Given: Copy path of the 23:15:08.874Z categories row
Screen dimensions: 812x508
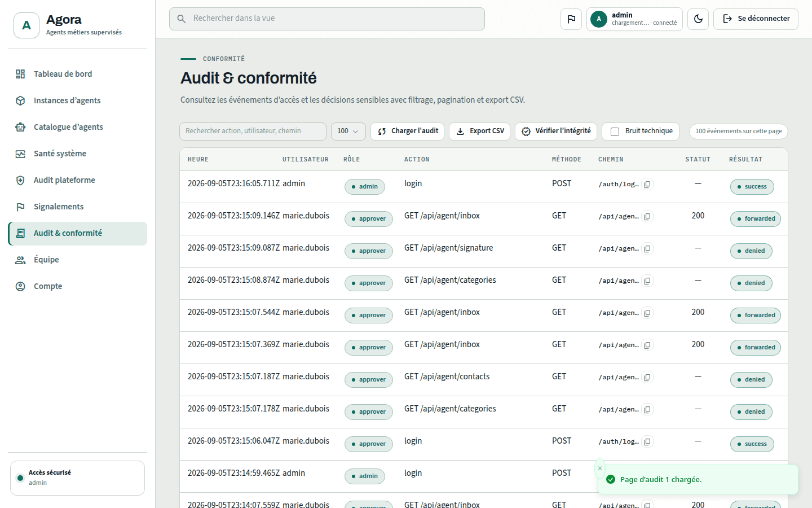Looking at the screenshot, I should (647, 281).
